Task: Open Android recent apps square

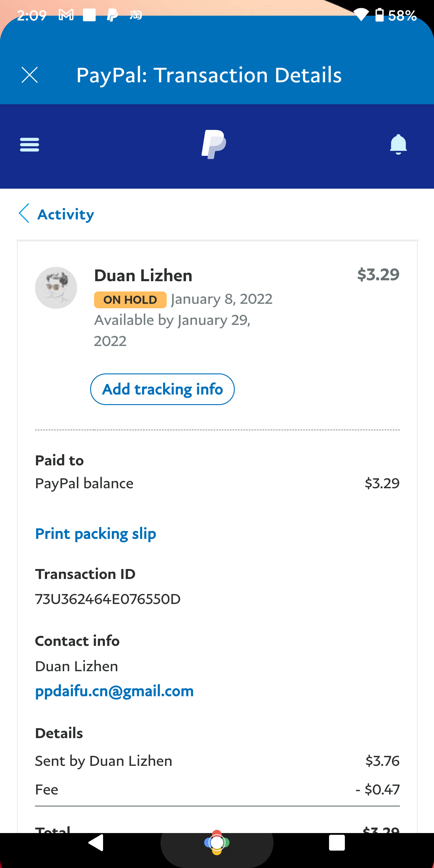Action: coord(337,843)
